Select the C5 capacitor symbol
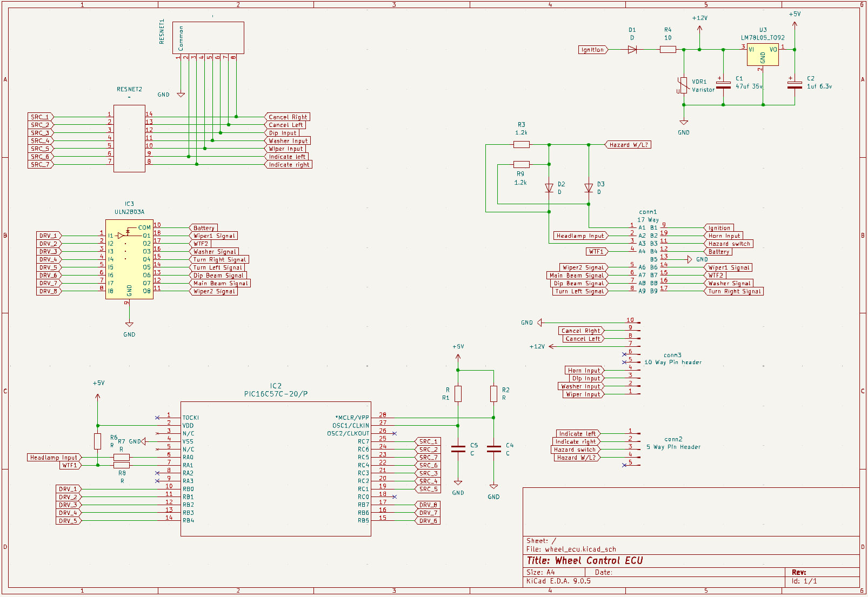868x597 pixels. pyautogui.click(x=458, y=449)
